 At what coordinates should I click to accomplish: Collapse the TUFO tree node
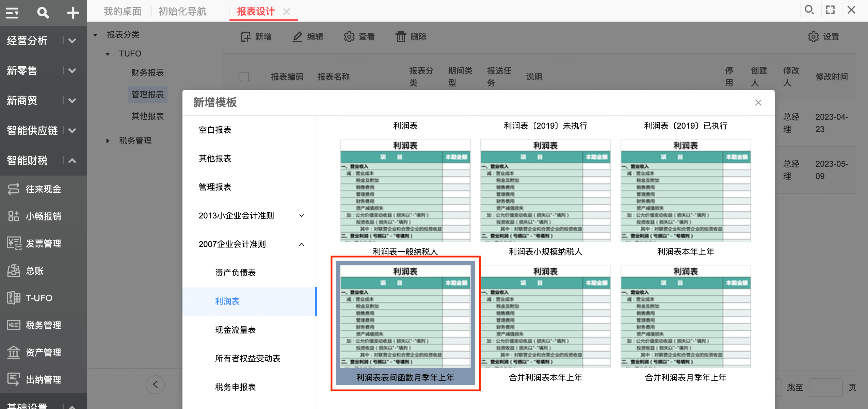pyautogui.click(x=108, y=54)
